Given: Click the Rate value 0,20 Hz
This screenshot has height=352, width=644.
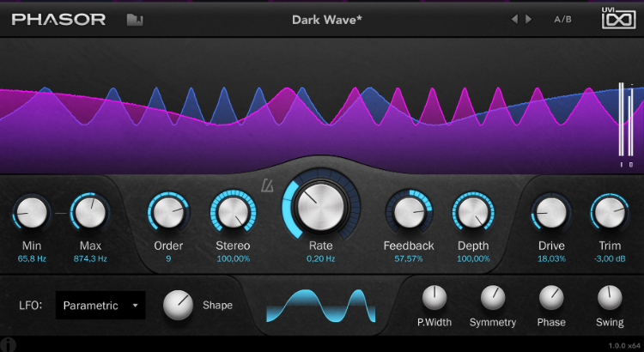Looking at the screenshot, I should (x=321, y=258).
